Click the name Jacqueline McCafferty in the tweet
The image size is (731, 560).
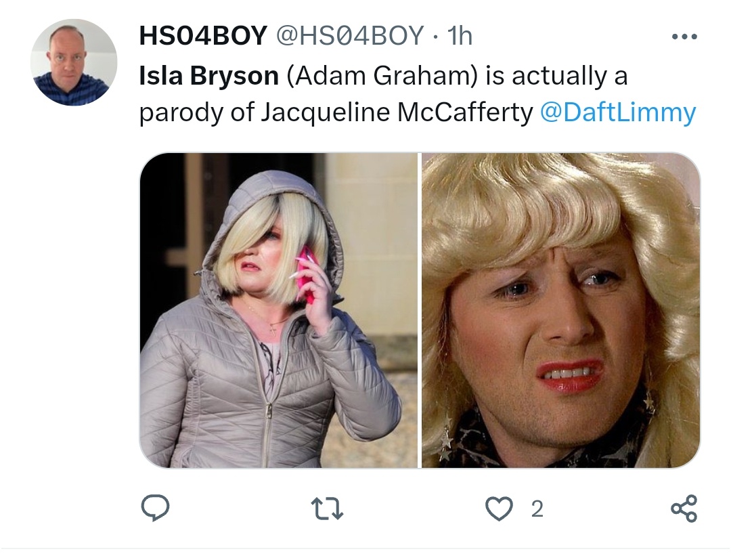pos(396,112)
